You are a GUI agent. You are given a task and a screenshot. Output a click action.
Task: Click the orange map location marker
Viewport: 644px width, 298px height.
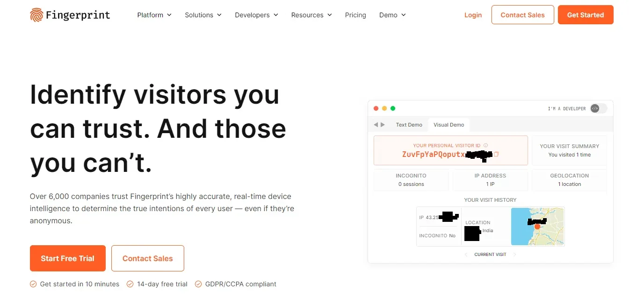(x=537, y=227)
